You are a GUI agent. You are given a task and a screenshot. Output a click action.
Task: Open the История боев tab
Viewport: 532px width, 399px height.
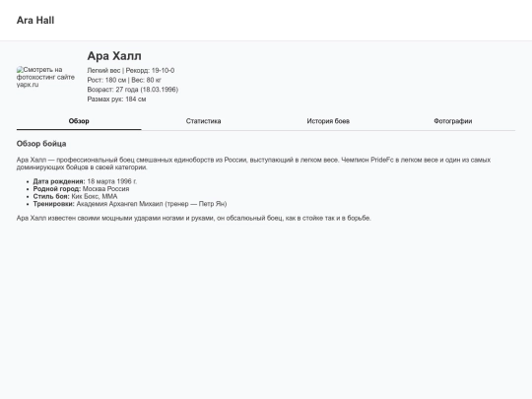click(328, 121)
